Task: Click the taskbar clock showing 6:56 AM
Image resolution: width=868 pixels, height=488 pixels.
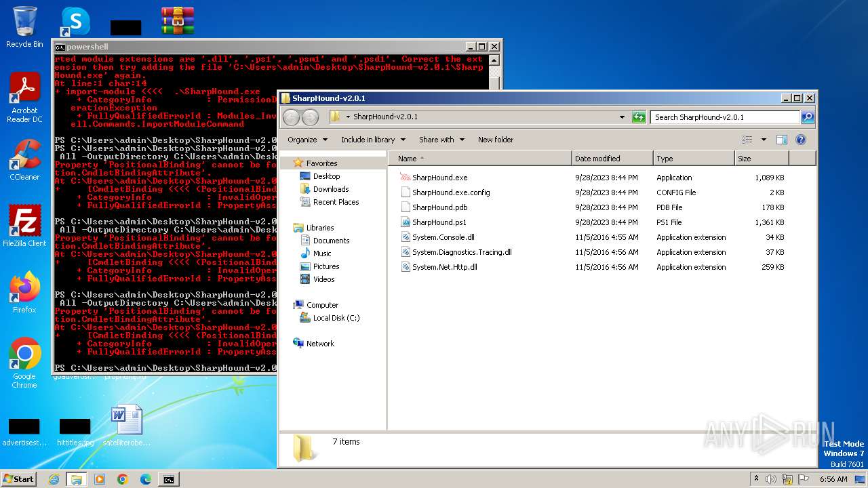Action: (x=833, y=479)
